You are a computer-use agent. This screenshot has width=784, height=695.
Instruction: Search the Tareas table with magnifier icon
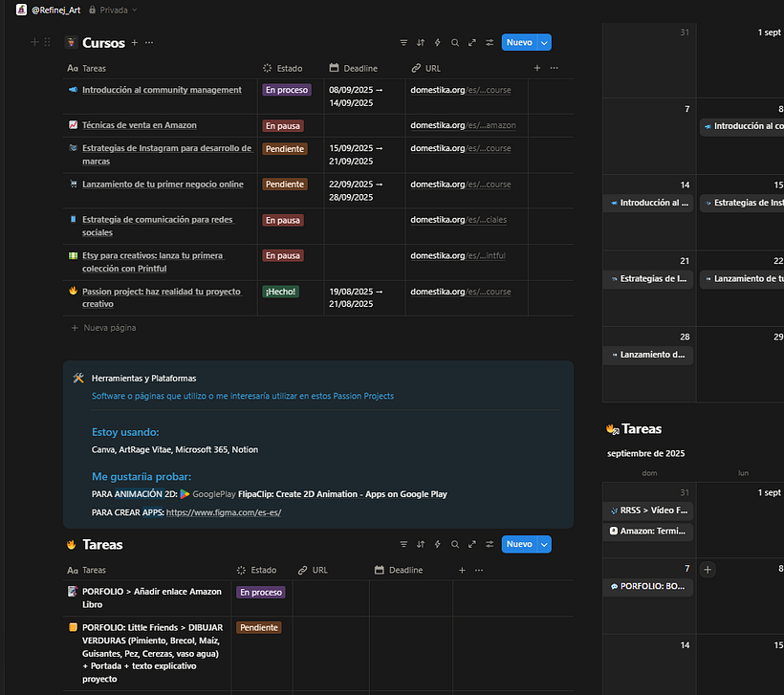455,545
